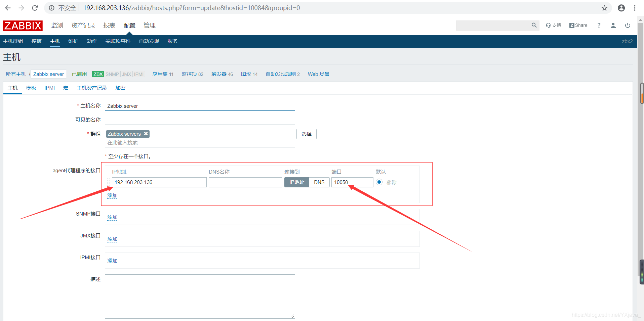Click the ZABBIX logo

point(23,26)
